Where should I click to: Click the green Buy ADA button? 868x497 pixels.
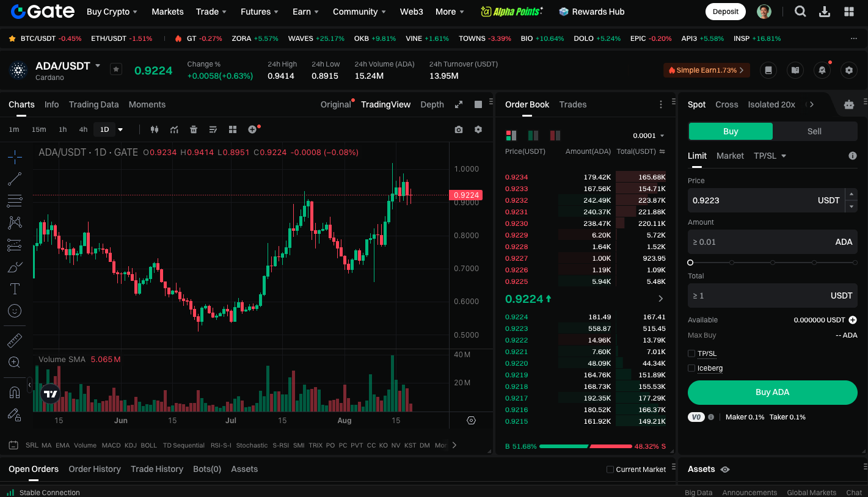(x=772, y=393)
